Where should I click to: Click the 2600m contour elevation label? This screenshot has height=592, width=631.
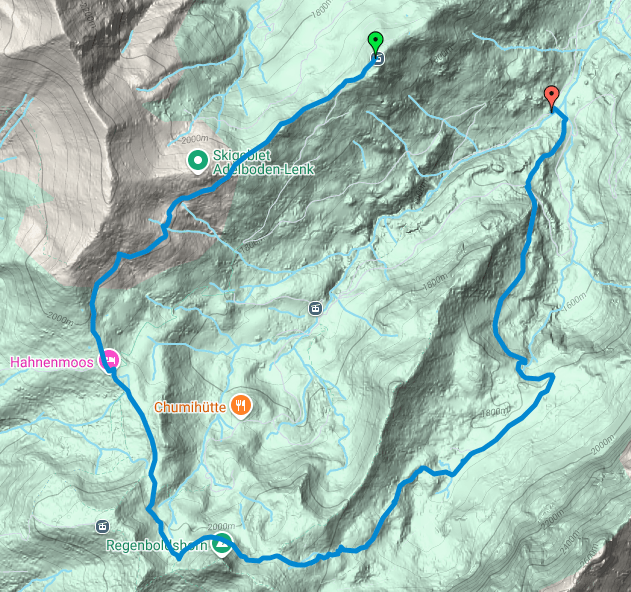[589, 556]
